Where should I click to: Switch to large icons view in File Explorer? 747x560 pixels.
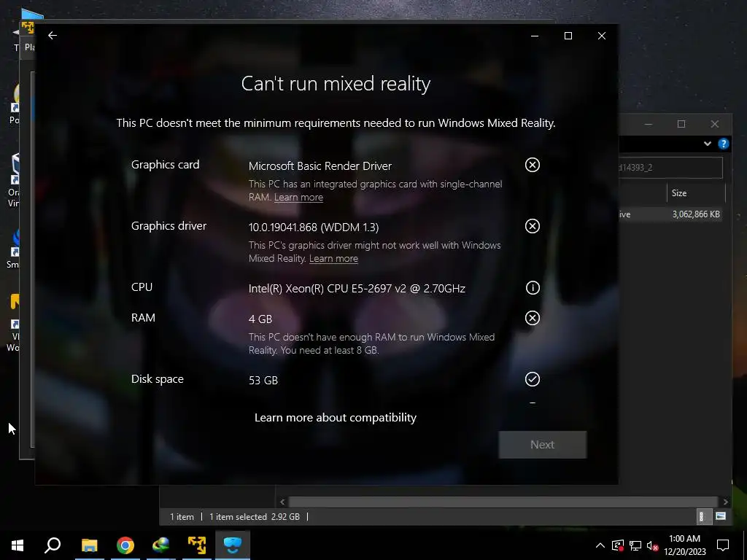tap(720, 516)
